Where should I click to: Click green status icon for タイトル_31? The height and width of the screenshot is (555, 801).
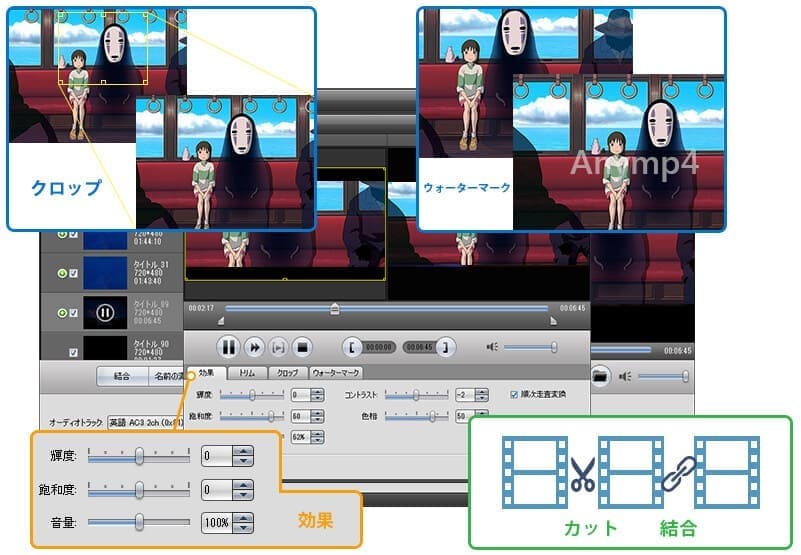[x=62, y=273]
